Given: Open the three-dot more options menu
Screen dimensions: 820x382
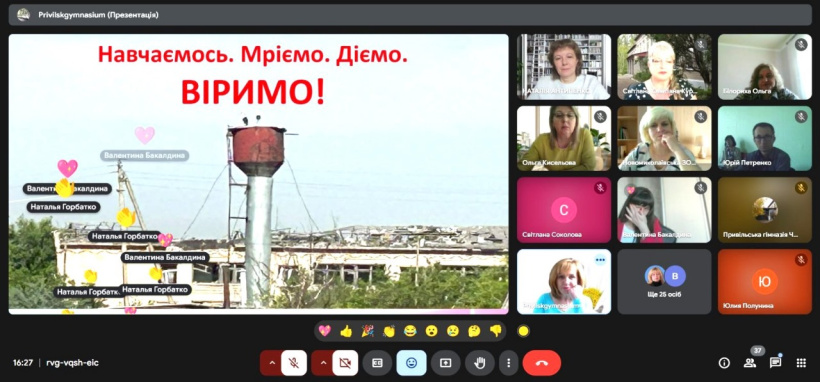Looking at the screenshot, I should [508, 363].
